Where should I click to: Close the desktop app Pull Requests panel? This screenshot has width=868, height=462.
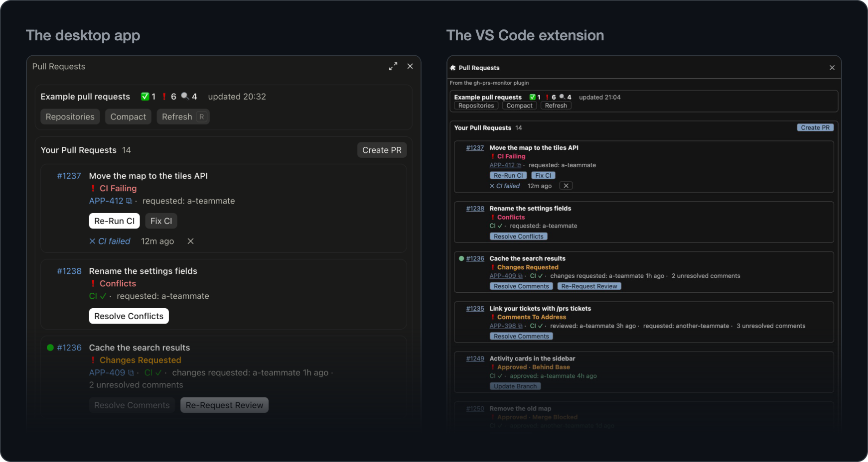[x=410, y=66]
